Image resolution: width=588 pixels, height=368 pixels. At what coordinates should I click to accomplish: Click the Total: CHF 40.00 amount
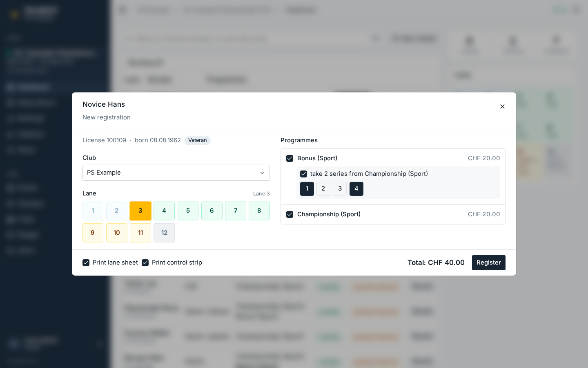coord(436,263)
